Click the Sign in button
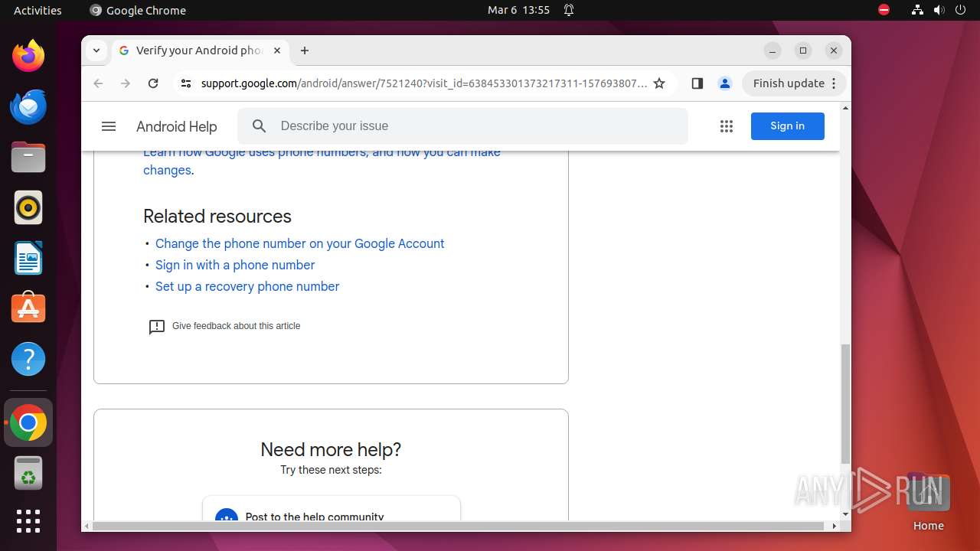 pyautogui.click(x=787, y=126)
